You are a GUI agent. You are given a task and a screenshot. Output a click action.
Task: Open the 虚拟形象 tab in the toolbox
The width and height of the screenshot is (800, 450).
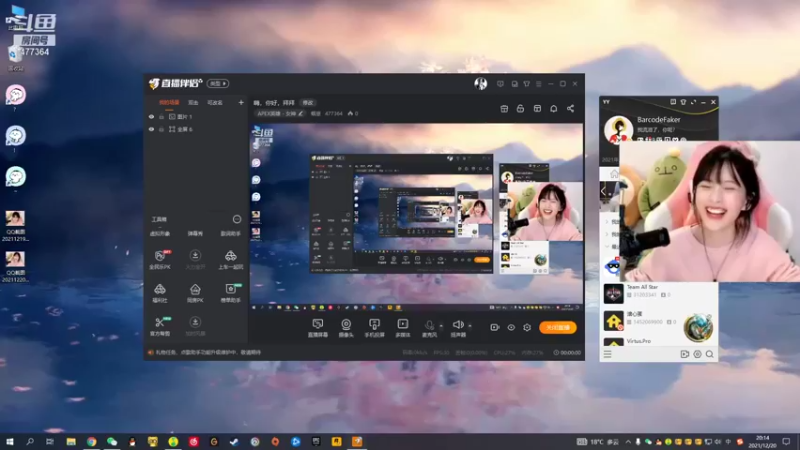click(x=160, y=234)
